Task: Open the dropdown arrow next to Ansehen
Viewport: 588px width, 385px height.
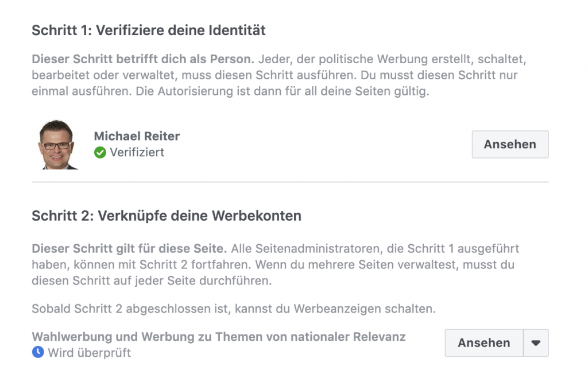Action: tap(536, 343)
